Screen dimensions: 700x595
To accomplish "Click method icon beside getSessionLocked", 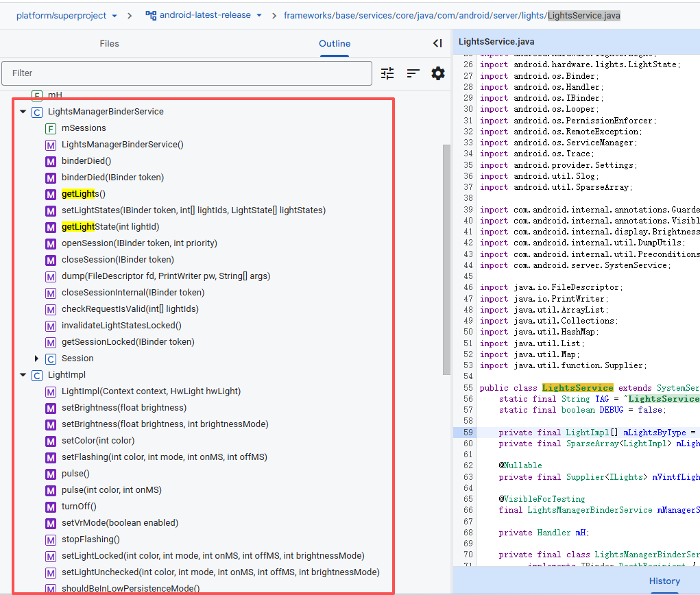I will 51,343.
